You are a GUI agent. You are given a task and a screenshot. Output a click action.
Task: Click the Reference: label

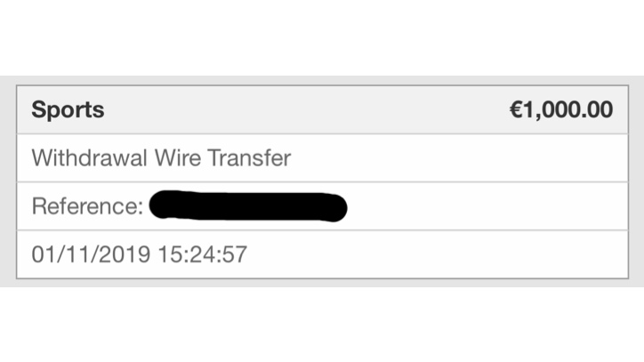(87, 205)
